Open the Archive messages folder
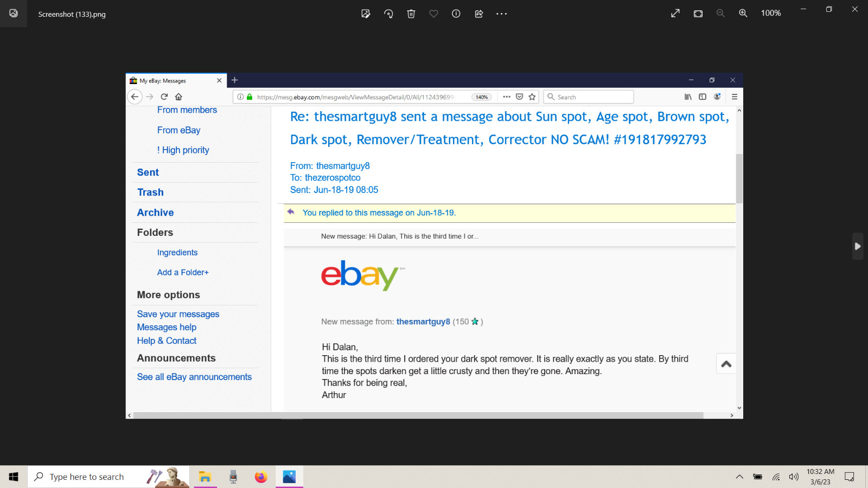868x488 pixels. pos(155,213)
